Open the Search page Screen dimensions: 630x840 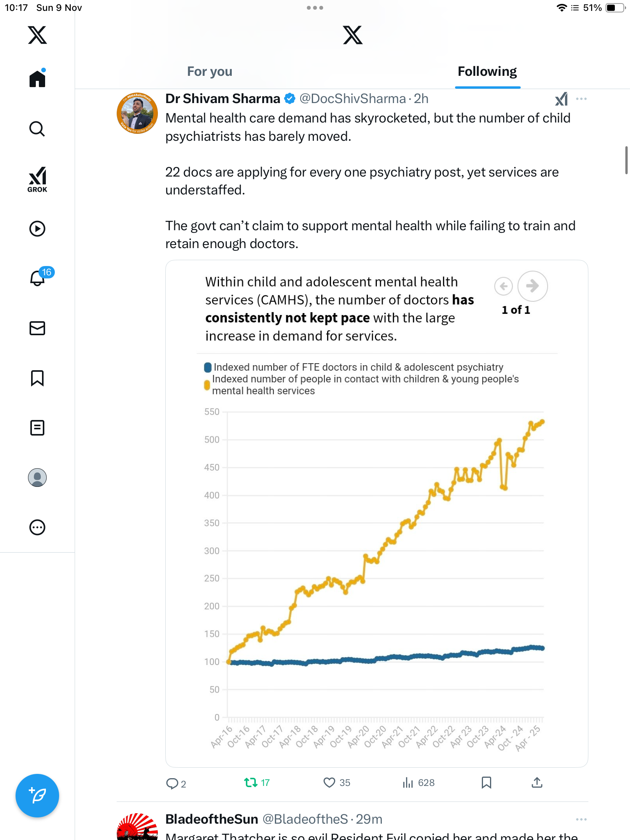tap(37, 129)
